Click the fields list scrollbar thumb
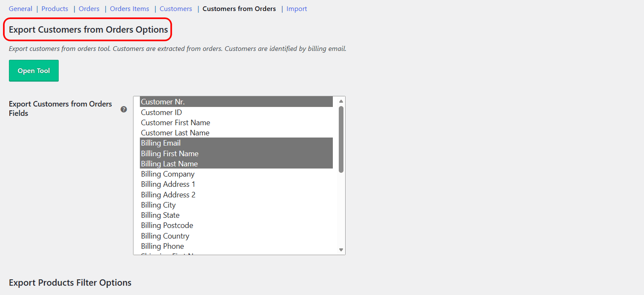The height and width of the screenshot is (295, 644). click(341, 139)
